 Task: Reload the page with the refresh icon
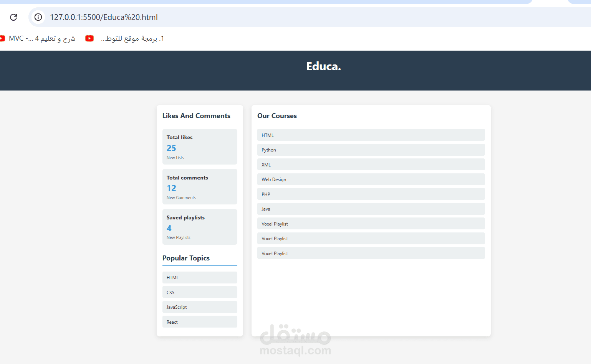click(13, 17)
